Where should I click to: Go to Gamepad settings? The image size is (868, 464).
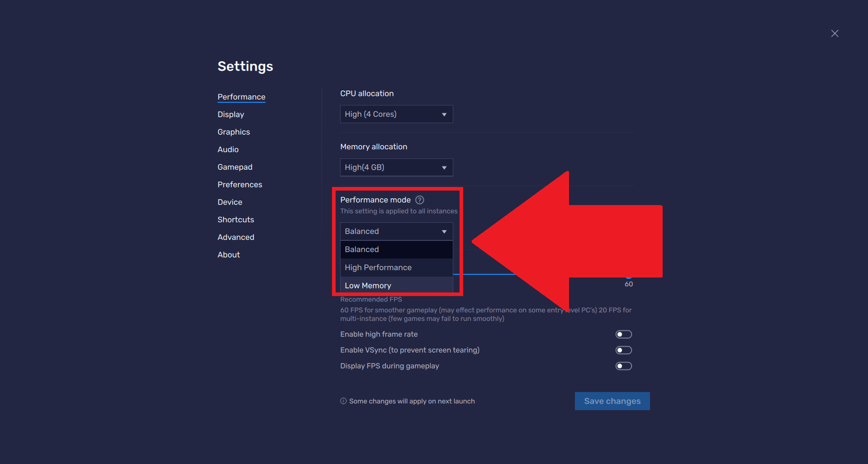[x=235, y=167]
